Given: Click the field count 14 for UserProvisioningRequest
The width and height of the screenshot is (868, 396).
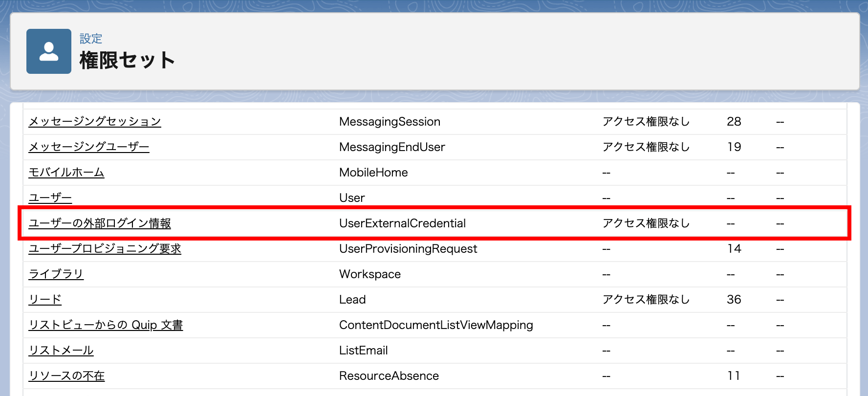Looking at the screenshot, I should pyautogui.click(x=734, y=249).
